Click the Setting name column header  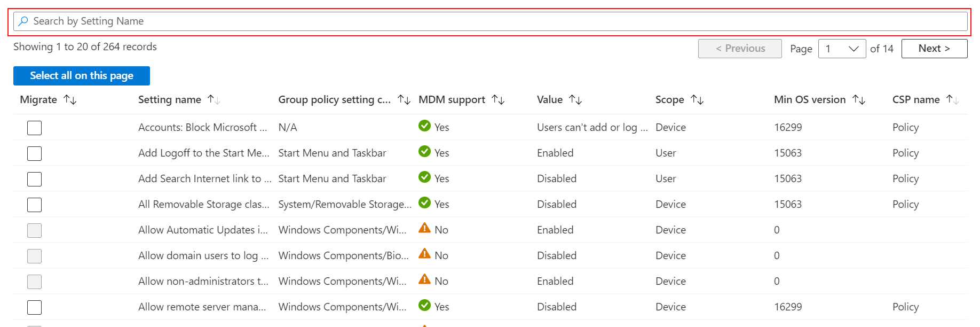(x=170, y=100)
